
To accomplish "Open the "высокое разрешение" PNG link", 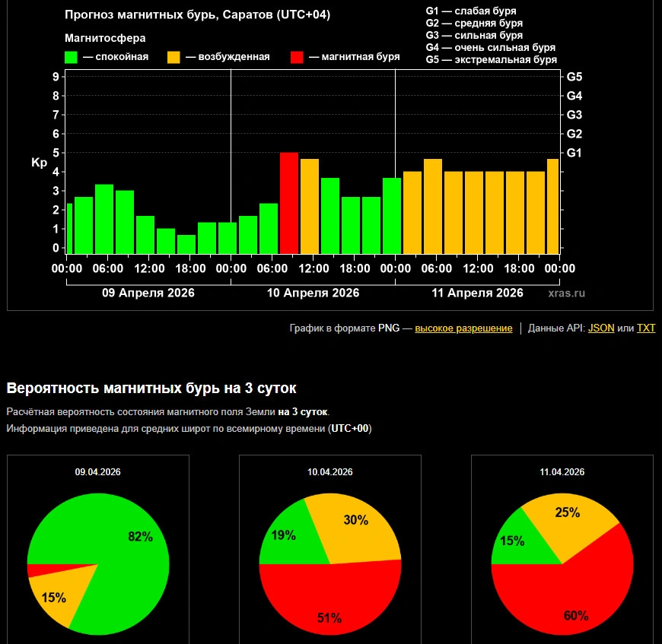I will pyautogui.click(x=463, y=328).
